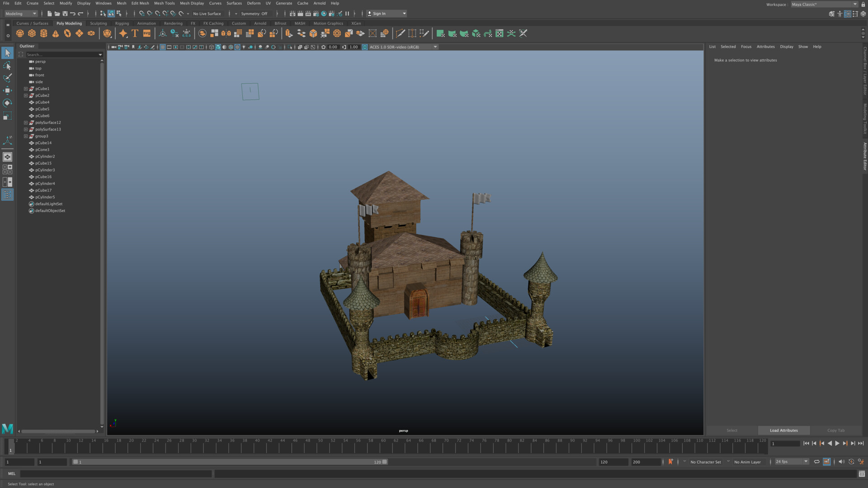Click the SVG creation icon on the shelf
This screenshot has width=868, height=488.
[x=146, y=33]
